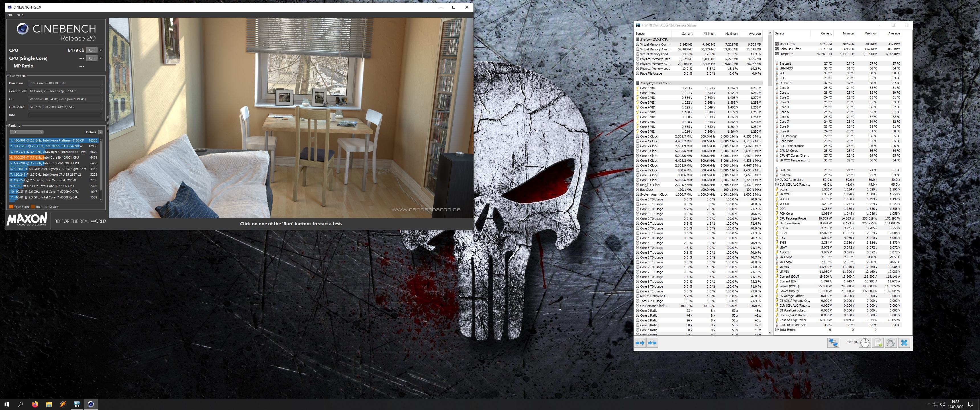Open File Explorer from the taskbar
Viewport: 980px width, 410px height.
point(49,404)
